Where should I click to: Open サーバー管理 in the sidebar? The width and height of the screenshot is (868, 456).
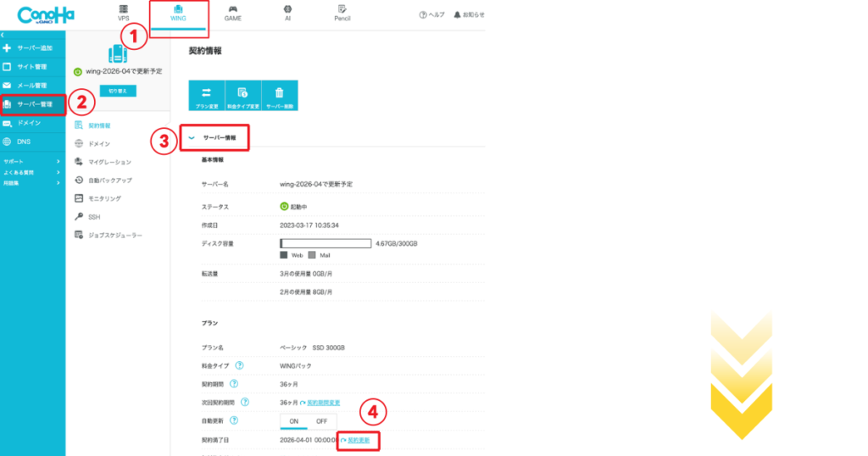(33, 104)
